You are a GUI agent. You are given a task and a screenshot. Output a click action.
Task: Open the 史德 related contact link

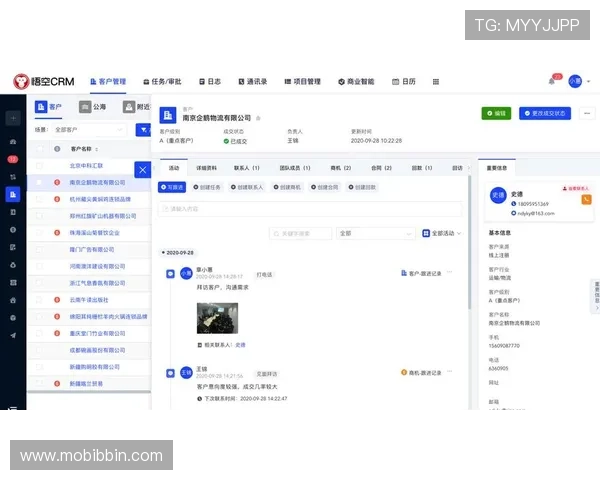click(240, 345)
